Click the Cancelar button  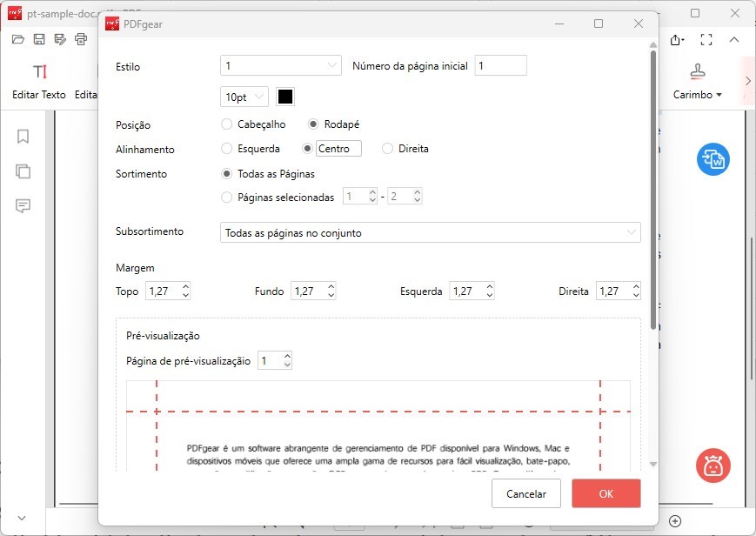pos(526,493)
